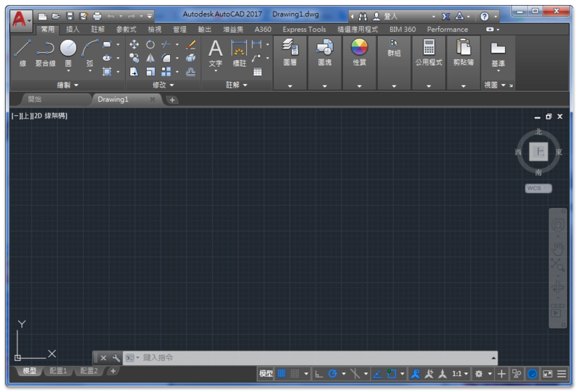Screen dimensions: 579x392
Task: Select the Rectangle draw tool
Action: (107, 44)
